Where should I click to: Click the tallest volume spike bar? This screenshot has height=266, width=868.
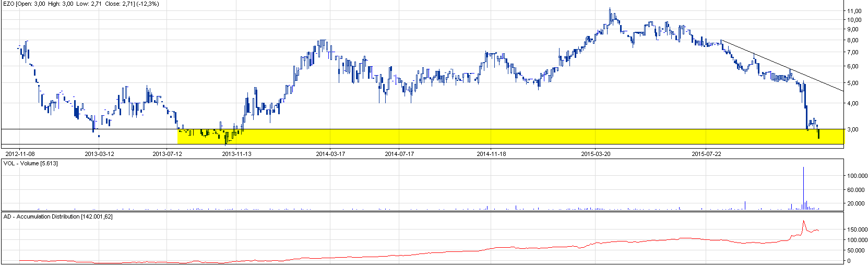tap(803, 188)
